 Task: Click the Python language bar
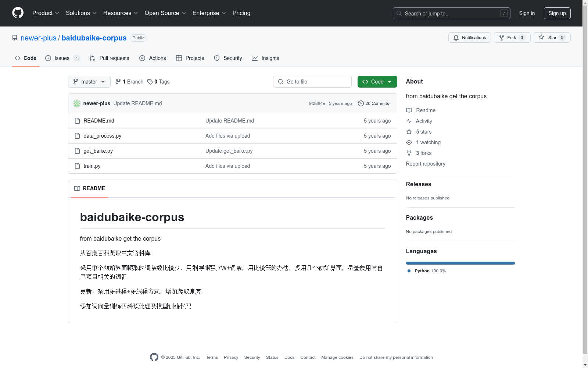(x=460, y=263)
